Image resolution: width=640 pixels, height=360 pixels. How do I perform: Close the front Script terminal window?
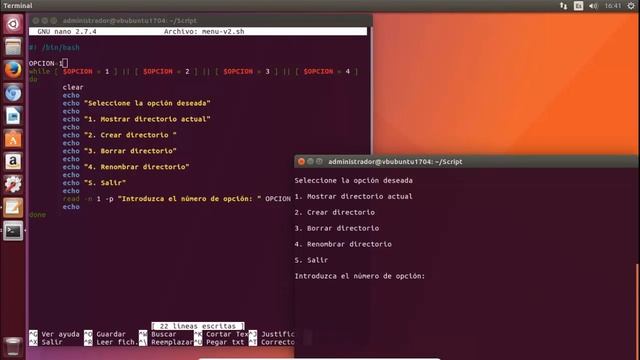tap(301, 162)
